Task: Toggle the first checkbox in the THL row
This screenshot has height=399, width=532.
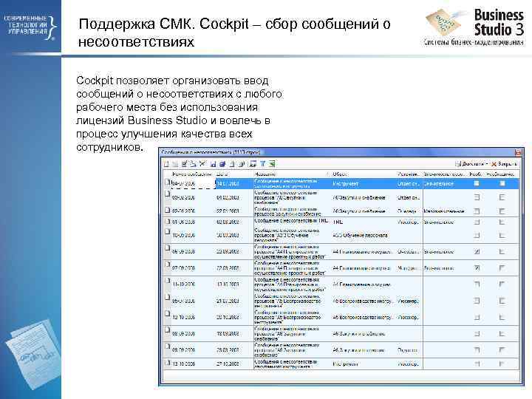Action: point(477,222)
